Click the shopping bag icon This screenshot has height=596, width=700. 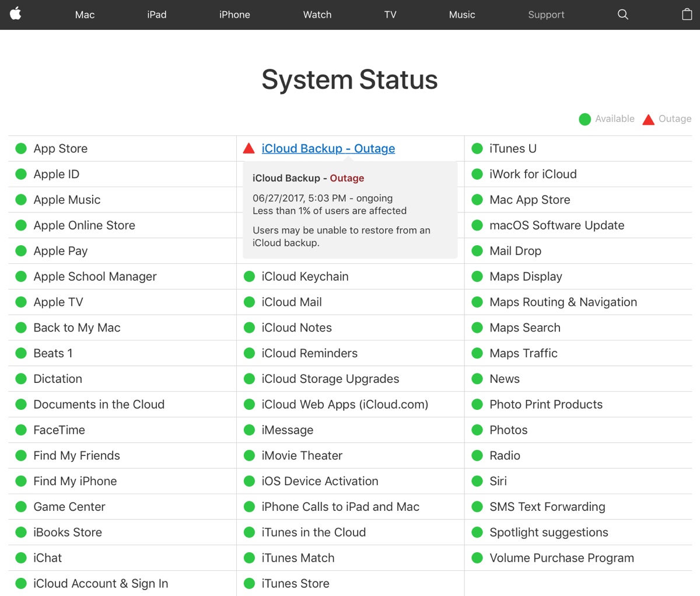(x=687, y=14)
